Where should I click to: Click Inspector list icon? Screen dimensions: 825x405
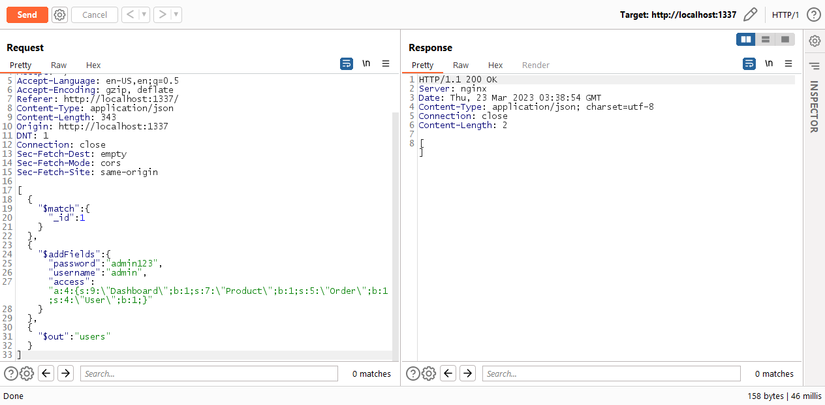coord(814,66)
